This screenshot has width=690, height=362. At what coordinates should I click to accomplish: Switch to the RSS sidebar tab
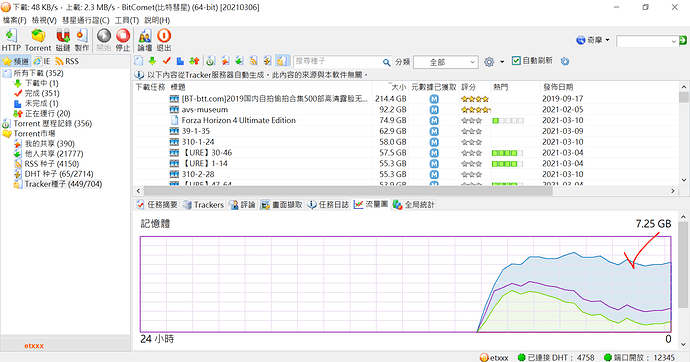[x=67, y=61]
